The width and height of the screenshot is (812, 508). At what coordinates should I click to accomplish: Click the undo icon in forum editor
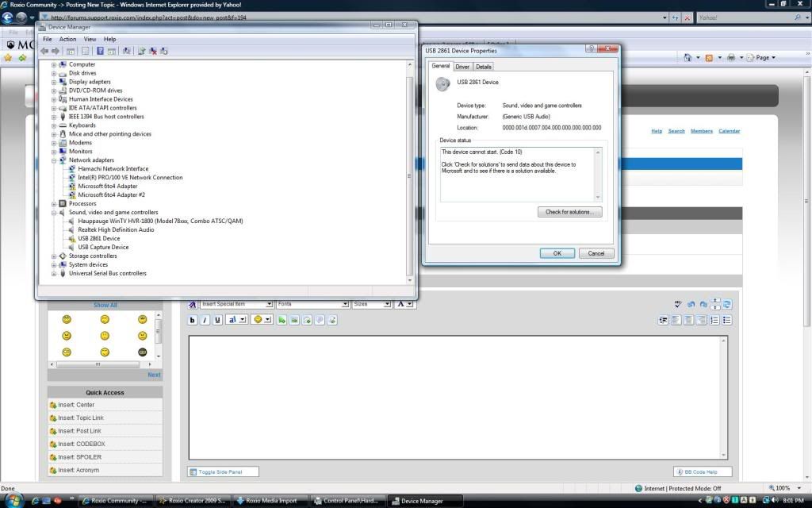tap(691, 304)
